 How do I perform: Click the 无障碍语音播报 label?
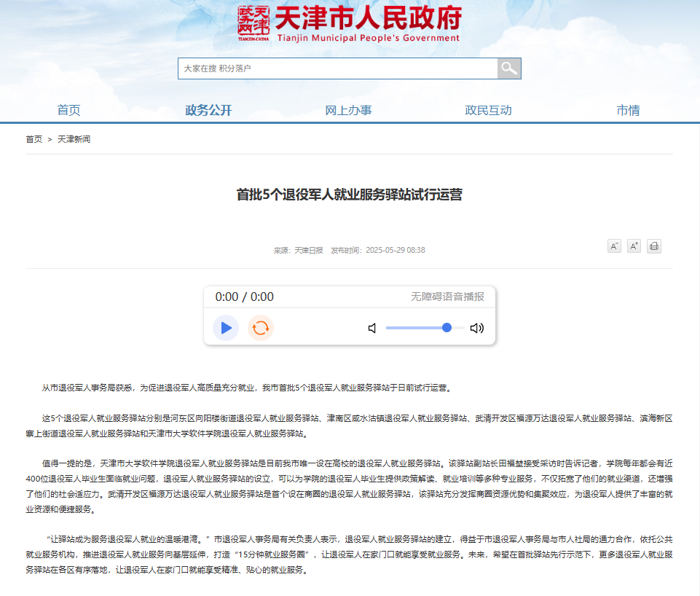coord(447,297)
